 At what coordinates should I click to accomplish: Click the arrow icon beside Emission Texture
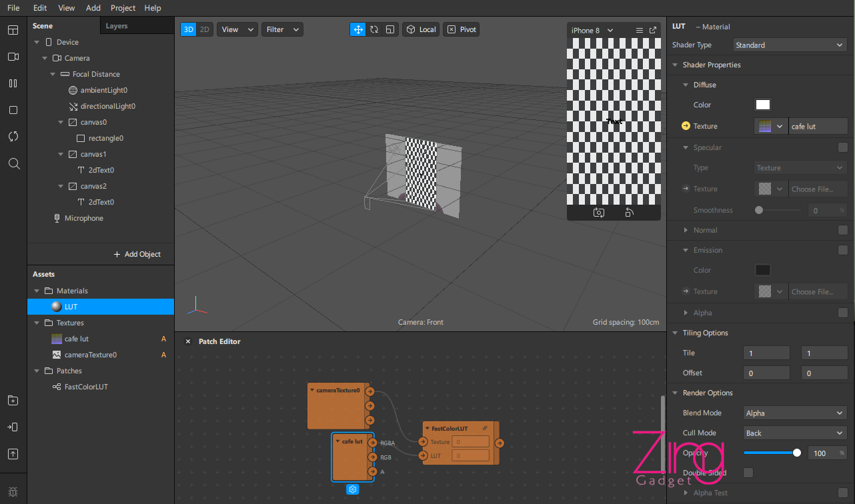pyautogui.click(x=686, y=291)
